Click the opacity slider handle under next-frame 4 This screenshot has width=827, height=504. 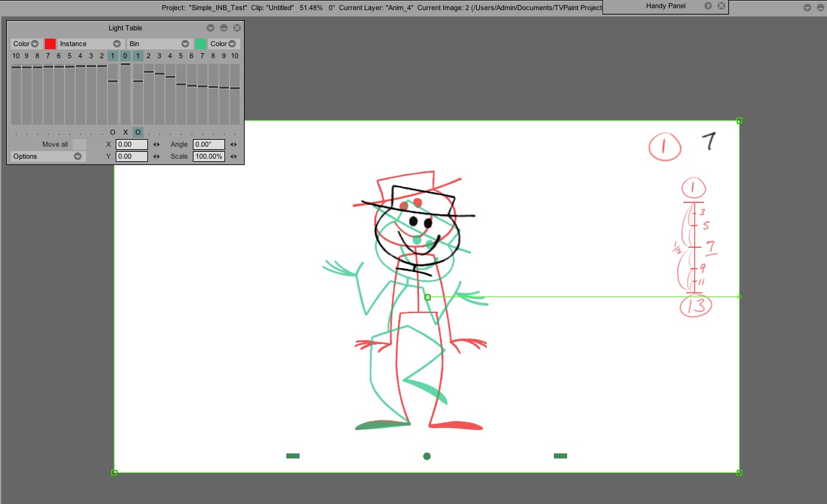click(170, 77)
